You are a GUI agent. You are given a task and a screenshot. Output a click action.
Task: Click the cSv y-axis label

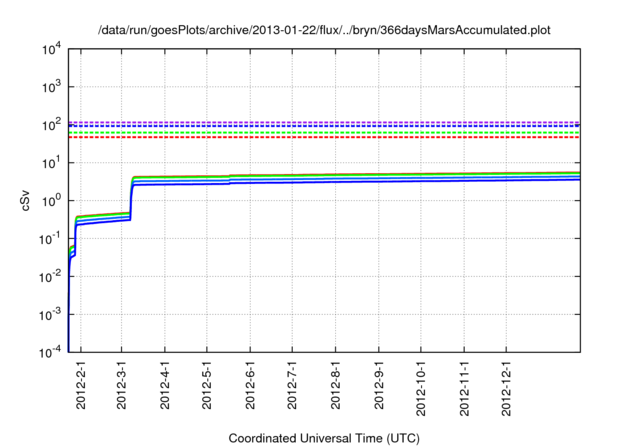click(25, 201)
